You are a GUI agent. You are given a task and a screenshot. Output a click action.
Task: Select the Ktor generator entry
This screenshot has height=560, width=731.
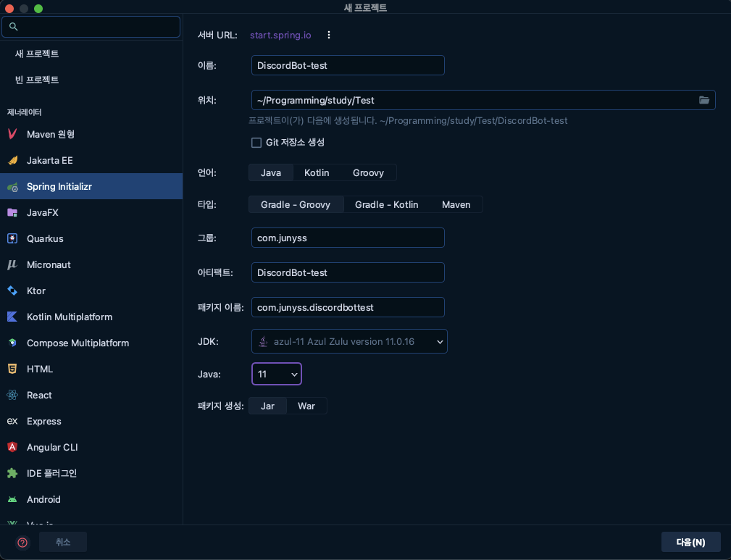tap(91, 291)
